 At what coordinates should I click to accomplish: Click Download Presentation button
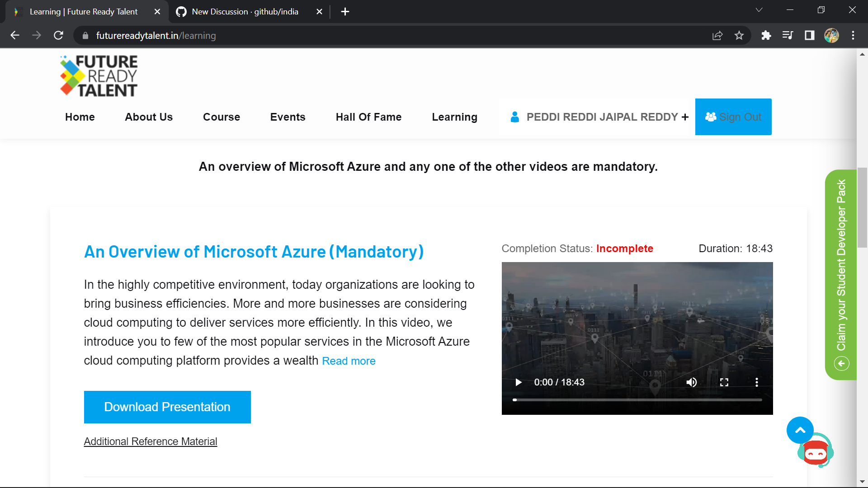tap(167, 407)
